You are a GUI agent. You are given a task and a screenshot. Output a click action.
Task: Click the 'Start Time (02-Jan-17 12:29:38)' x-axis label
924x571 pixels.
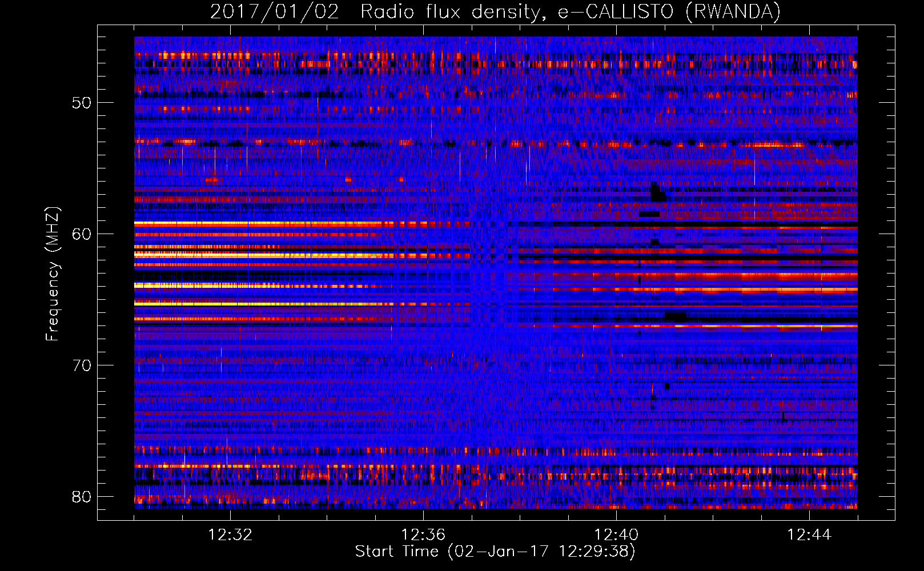click(495, 552)
